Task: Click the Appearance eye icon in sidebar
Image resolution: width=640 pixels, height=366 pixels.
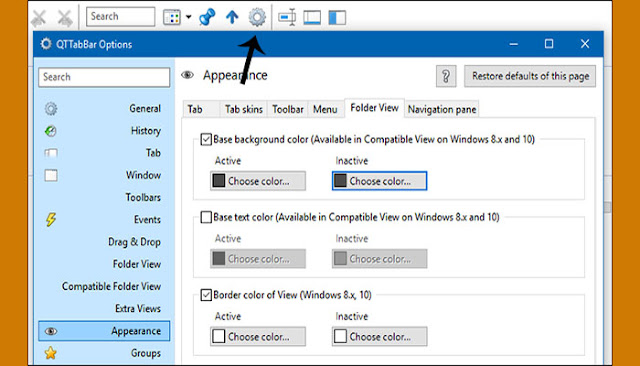Action: pyautogui.click(x=51, y=331)
